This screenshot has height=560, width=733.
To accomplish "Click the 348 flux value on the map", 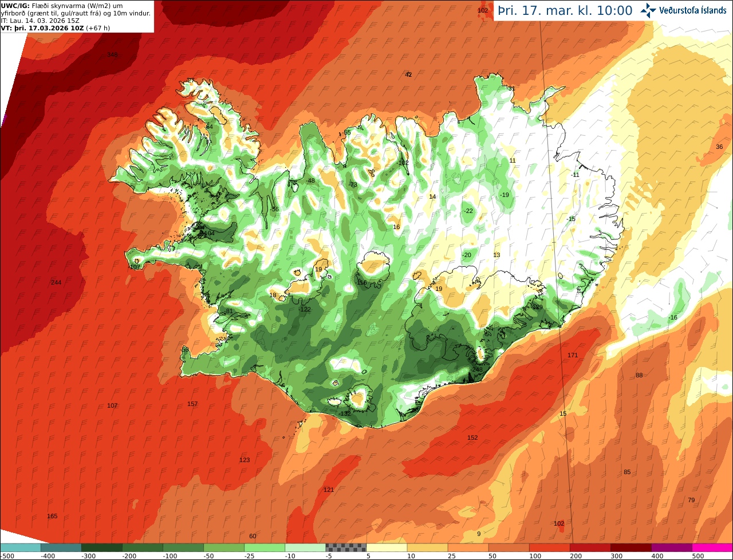I will click(112, 54).
